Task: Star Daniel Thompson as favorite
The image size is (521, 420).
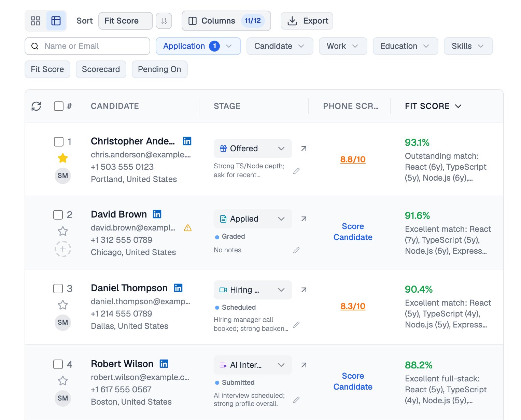Action: point(63,305)
